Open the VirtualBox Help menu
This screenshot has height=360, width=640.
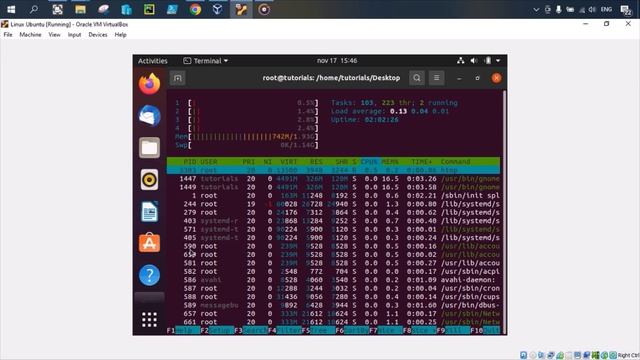click(120, 35)
